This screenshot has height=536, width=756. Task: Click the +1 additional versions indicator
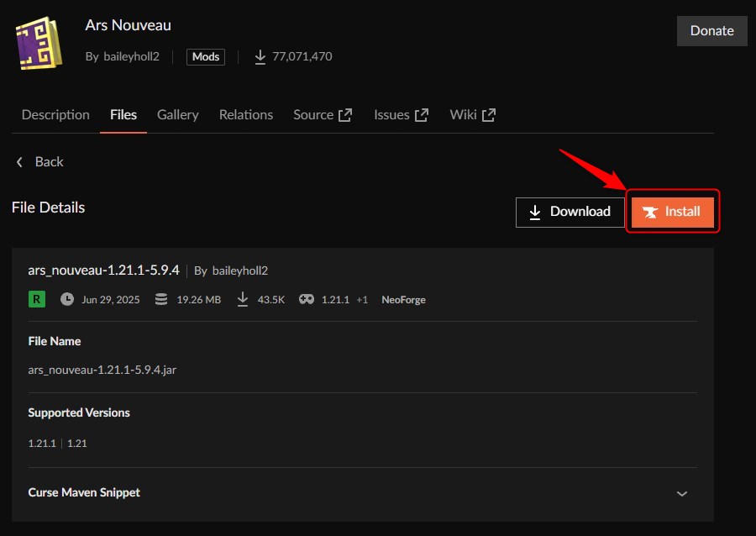[x=362, y=300]
